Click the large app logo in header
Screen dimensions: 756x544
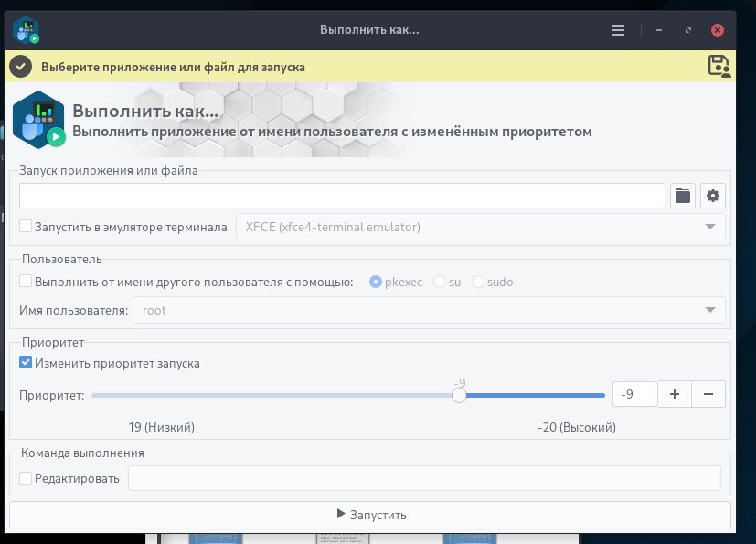pos(39,120)
